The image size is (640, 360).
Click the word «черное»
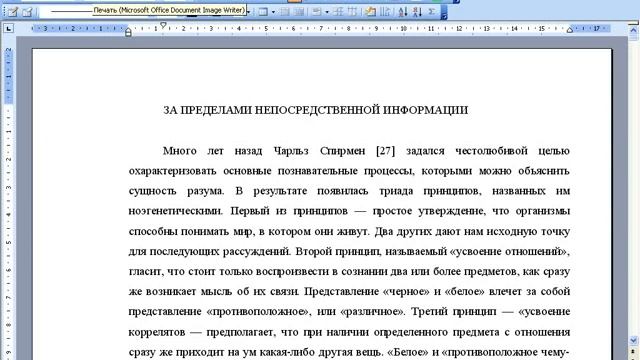(407, 291)
